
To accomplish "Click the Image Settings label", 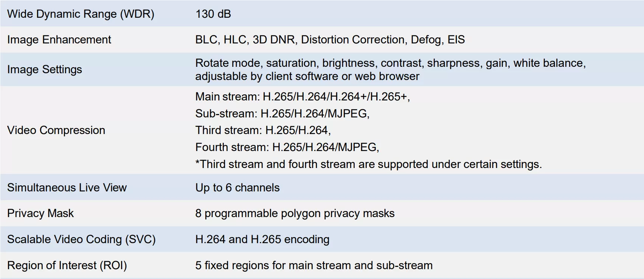I will point(44,69).
